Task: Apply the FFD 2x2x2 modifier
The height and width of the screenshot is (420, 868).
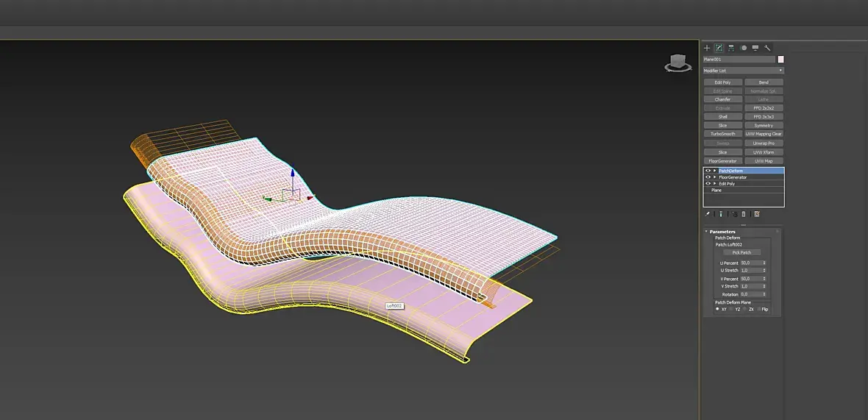Action: tap(764, 108)
